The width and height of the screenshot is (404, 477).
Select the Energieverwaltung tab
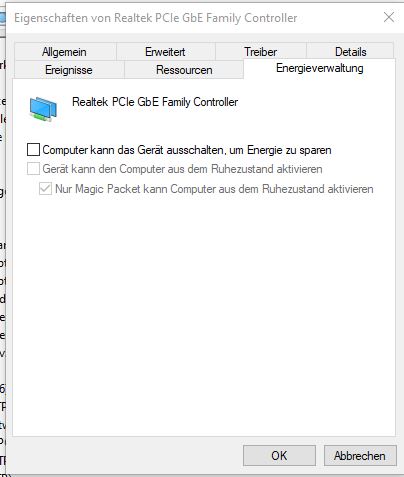point(319,68)
